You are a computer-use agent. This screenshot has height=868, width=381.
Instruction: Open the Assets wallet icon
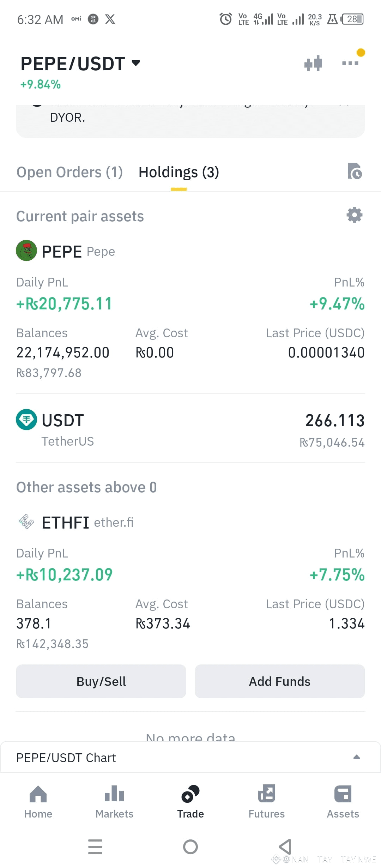pyautogui.click(x=343, y=794)
